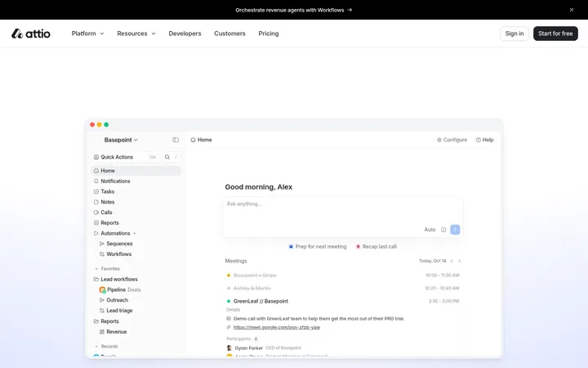
Task: Select Recap last call suggestion
Action: [376, 247]
